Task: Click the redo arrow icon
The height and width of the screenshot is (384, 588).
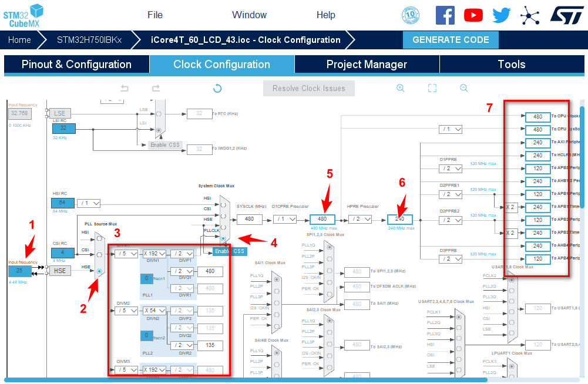Action: tap(156, 88)
